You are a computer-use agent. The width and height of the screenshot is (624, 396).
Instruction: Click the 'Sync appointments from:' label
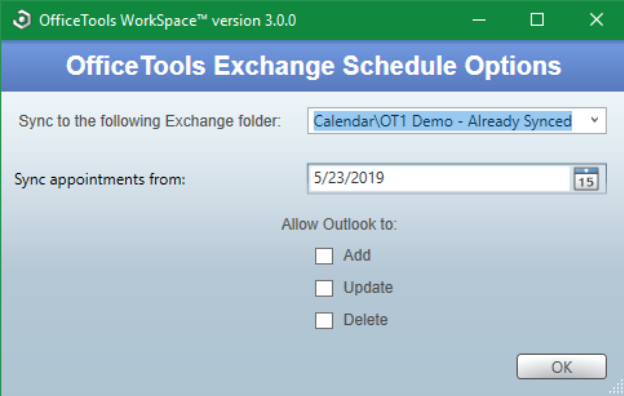pos(100,179)
